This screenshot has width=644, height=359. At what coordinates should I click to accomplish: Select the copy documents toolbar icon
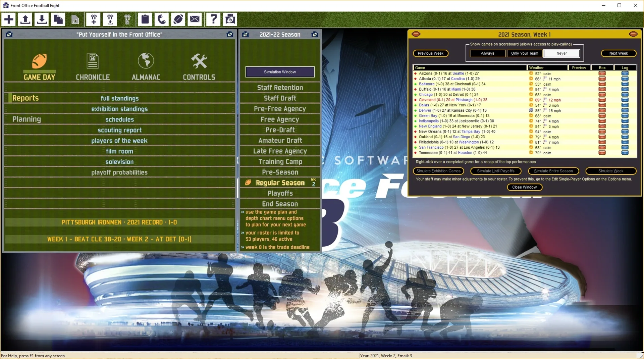[58, 19]
